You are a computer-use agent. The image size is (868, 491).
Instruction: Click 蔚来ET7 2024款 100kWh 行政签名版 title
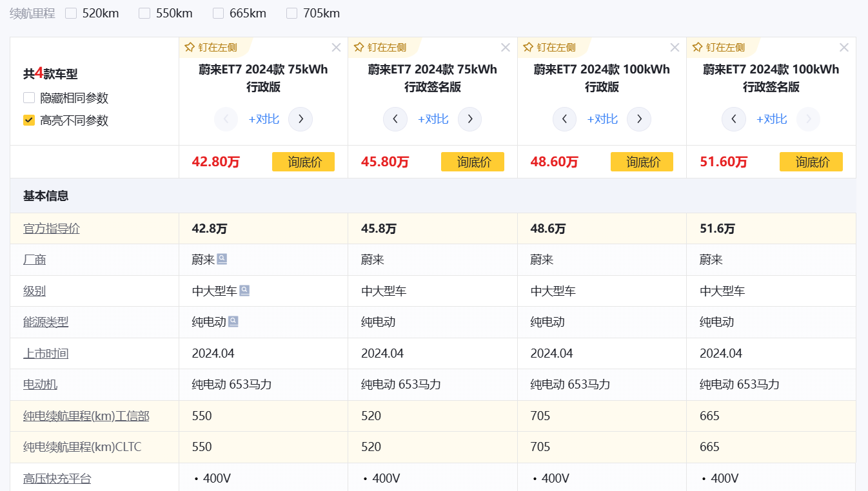(x=771, y=78)
